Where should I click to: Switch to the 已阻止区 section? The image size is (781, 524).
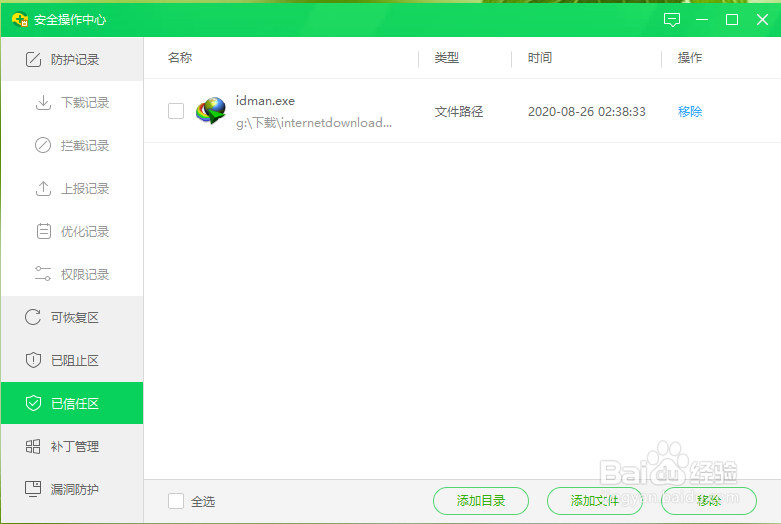[x=72, y=360]
